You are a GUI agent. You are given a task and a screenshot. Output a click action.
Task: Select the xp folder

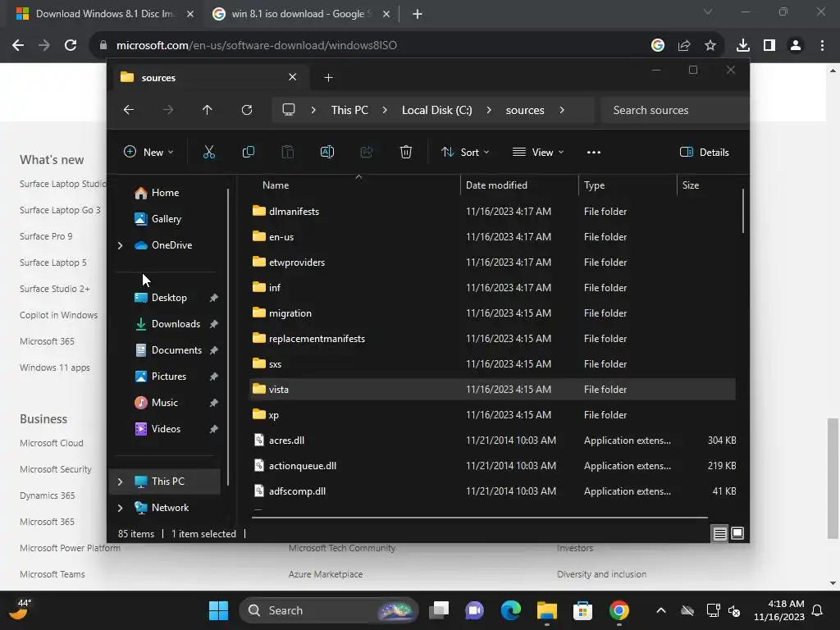[493, 415]
